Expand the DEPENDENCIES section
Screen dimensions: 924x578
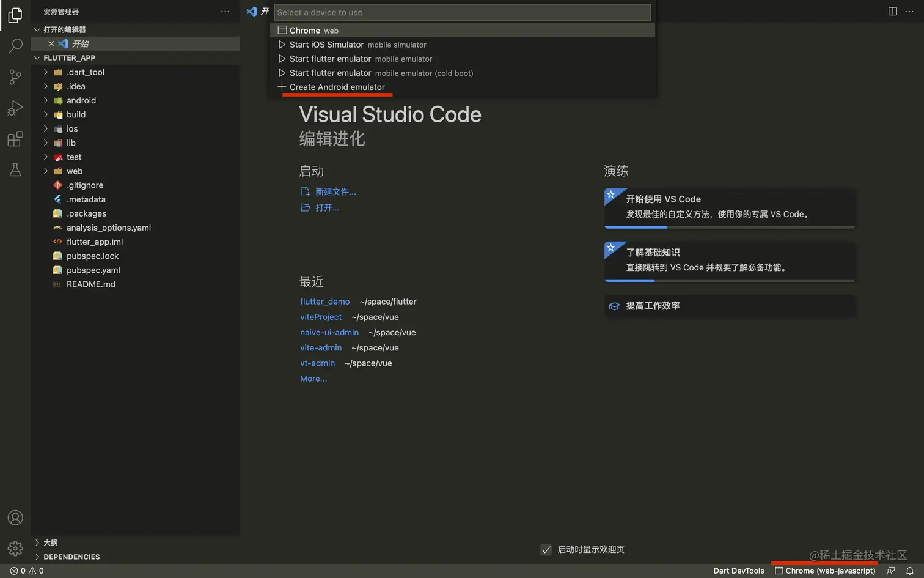coord(37,557)
